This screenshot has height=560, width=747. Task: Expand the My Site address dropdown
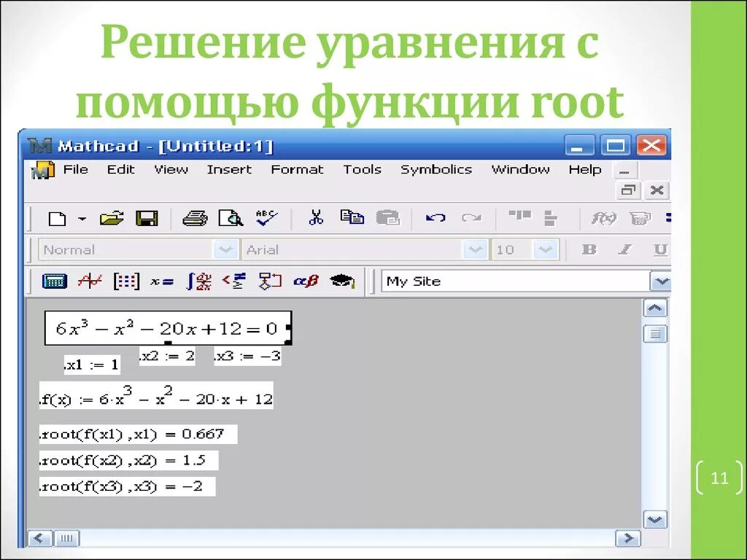pyautogui.click(x=661, y=281)
